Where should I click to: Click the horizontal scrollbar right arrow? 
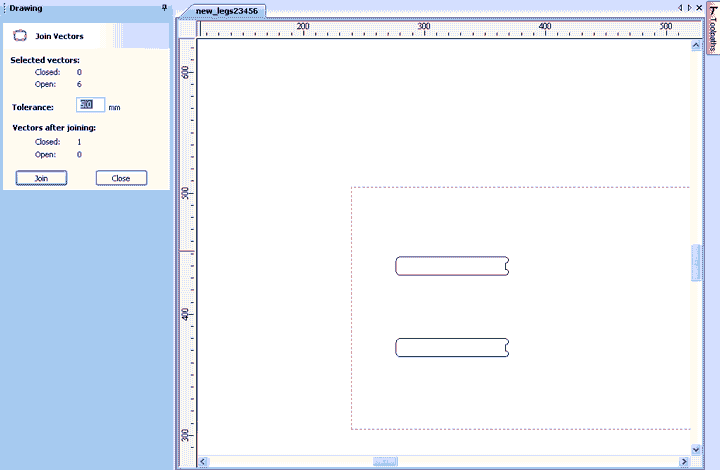tap(684, 461)
